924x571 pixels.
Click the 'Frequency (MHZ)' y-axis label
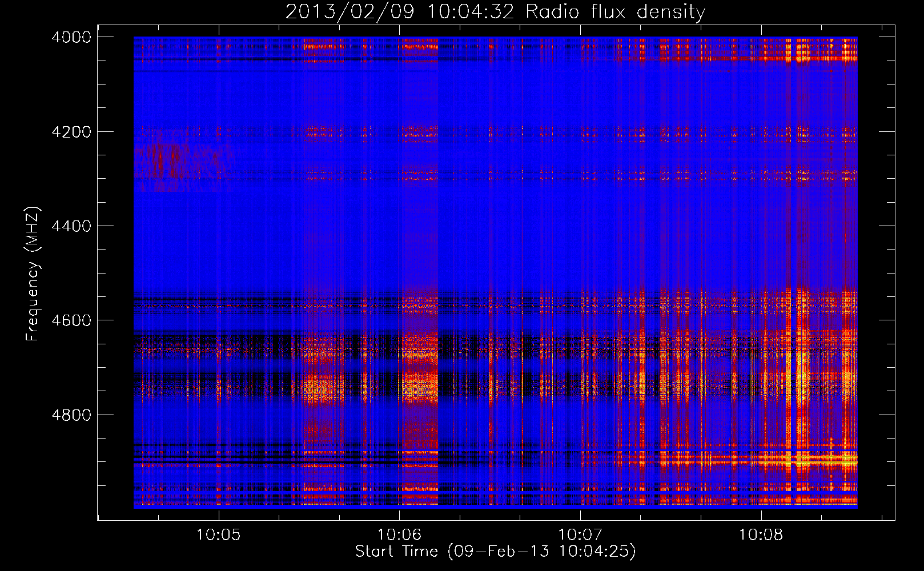click(x=33, y=274)
